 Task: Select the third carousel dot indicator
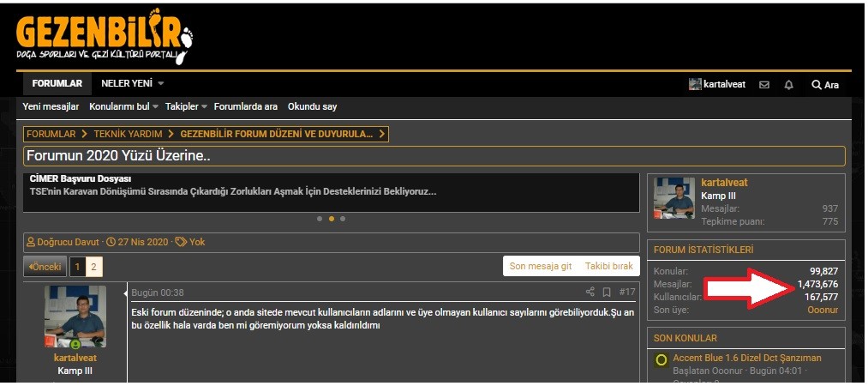point(343,219)
